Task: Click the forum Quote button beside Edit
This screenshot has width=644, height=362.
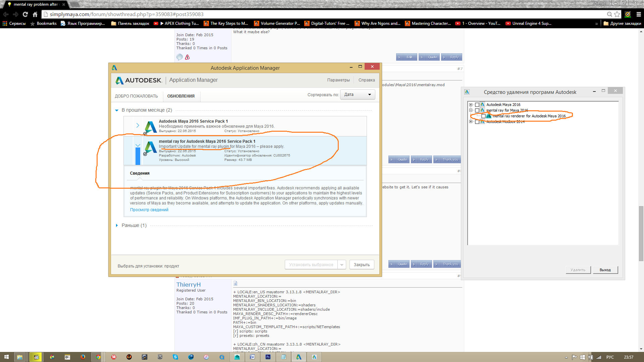Action: [429, 57]
